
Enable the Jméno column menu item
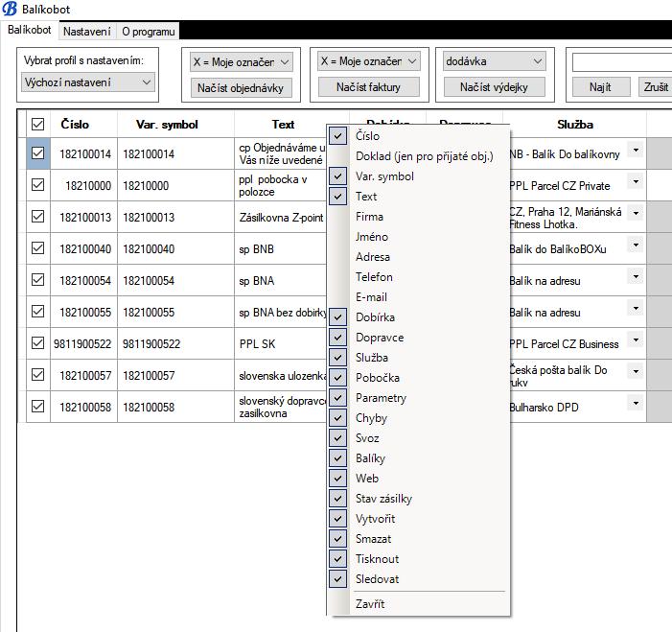click(419, 237)
